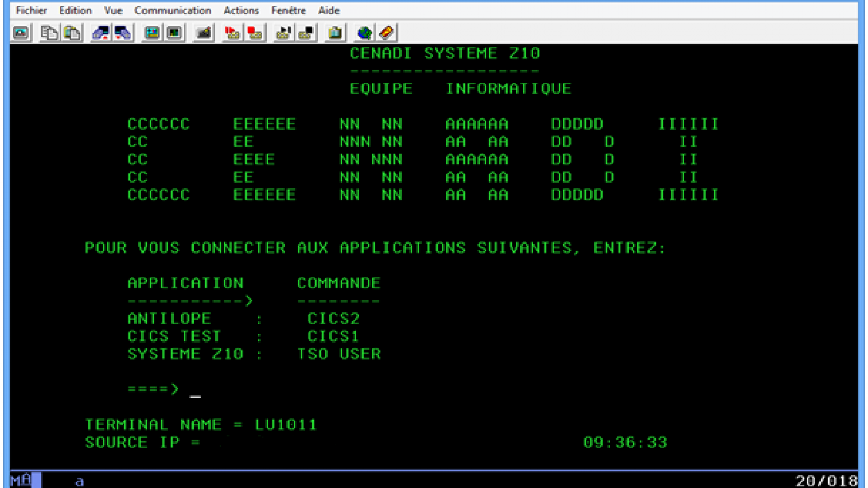Start macro recording with the red arrow icon
The width and height of the screenshot is (868, 488).
point(232,33)
